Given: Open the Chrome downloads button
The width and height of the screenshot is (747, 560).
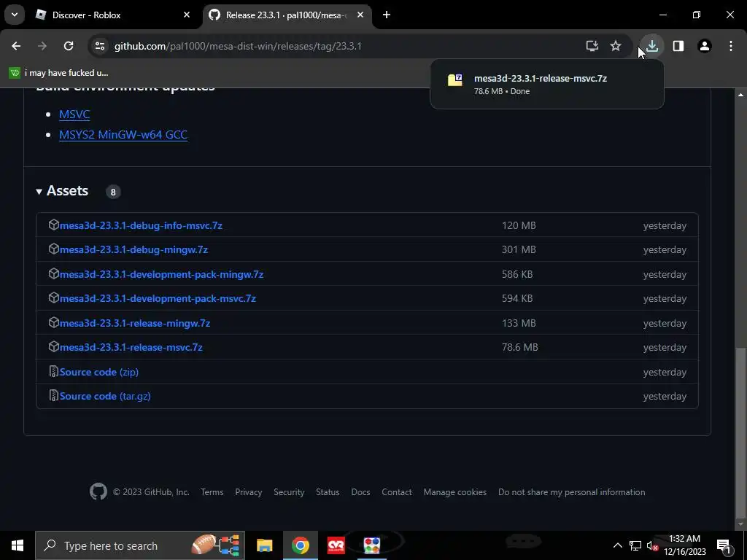Looking at the screenshot, I should coord(652,46).
